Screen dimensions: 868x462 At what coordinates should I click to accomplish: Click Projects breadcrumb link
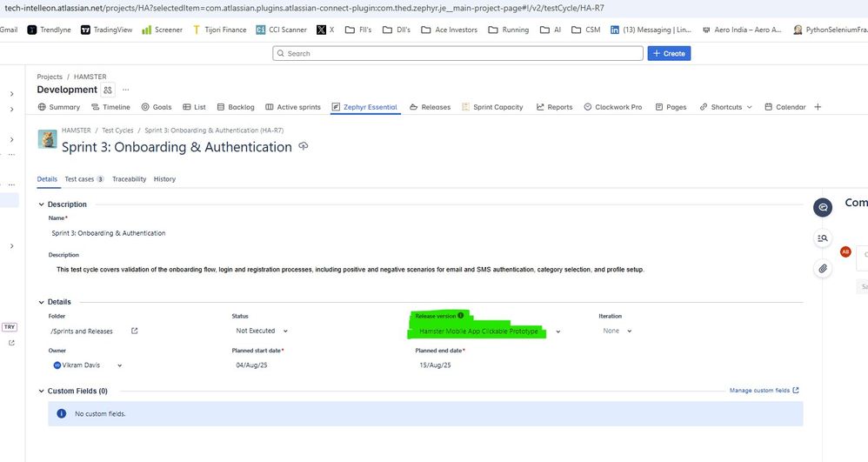coord(50,77)
